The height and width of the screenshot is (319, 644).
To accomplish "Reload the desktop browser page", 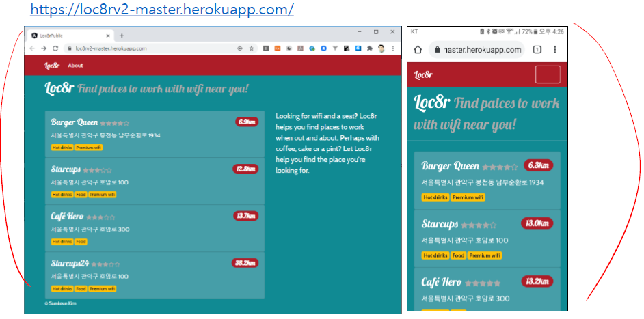I will (55, 48).
